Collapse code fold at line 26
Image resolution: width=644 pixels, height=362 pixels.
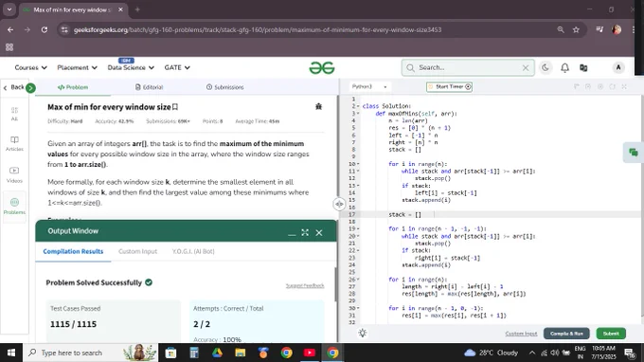[x=358, y=280]
